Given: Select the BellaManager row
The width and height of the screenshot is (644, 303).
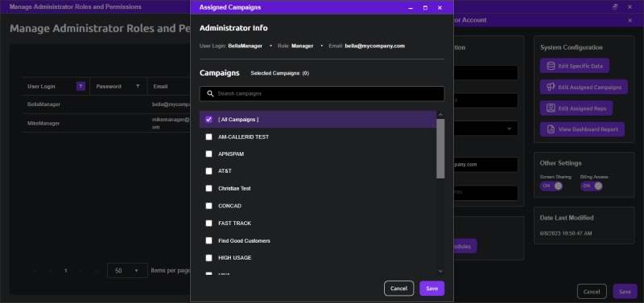Looking at the screenshot, I should click(106, 104).
